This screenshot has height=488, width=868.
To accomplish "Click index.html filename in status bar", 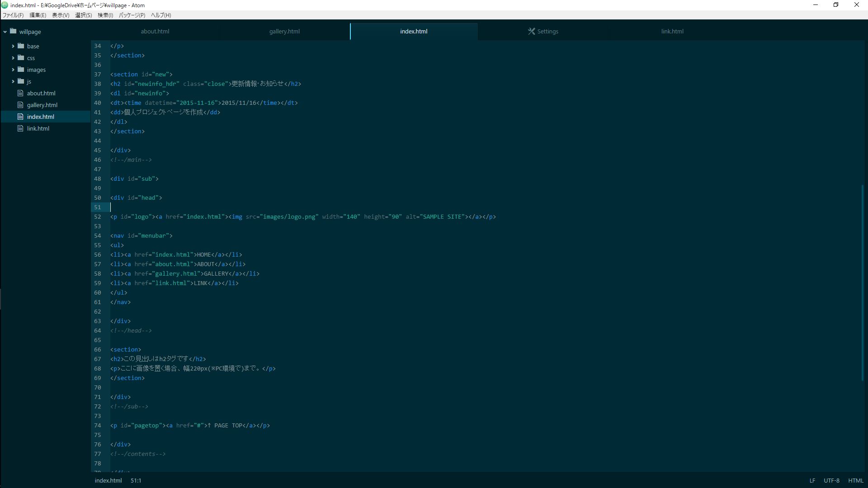I will click(108, 481).
